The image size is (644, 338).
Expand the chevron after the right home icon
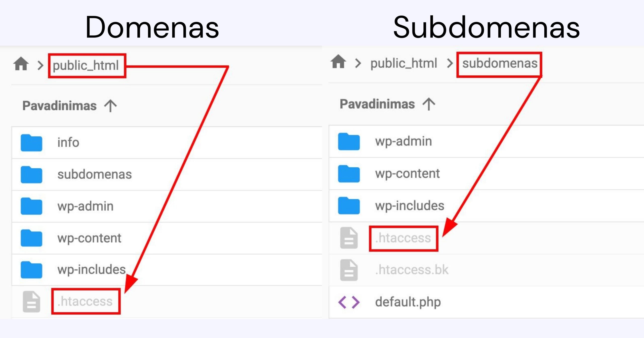358,63
